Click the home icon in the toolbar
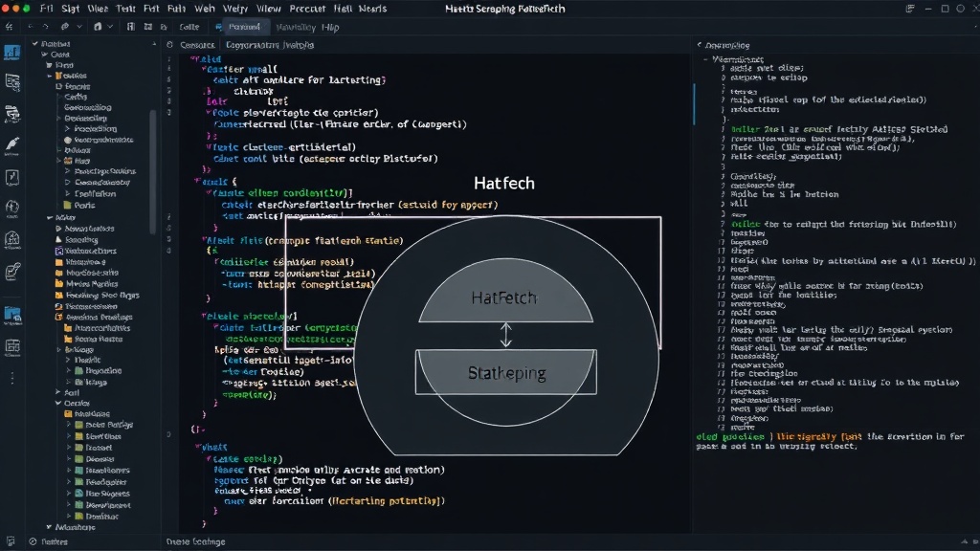980x551 pixels. (98, 27)
